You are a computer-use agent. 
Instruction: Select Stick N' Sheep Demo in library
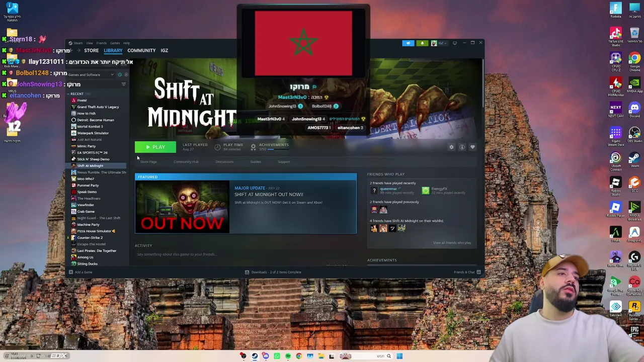pos(93,159)
